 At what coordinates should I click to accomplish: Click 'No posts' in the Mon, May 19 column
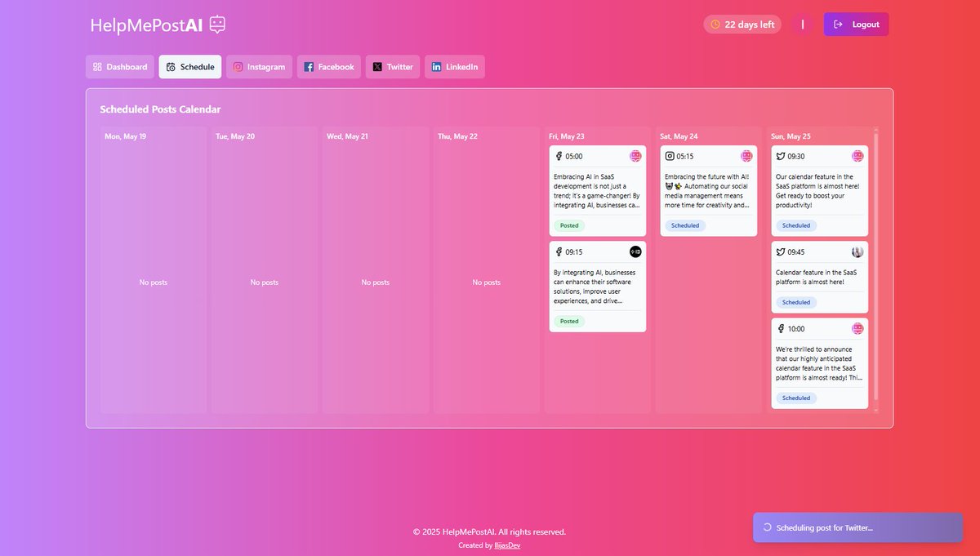(154, 282)
